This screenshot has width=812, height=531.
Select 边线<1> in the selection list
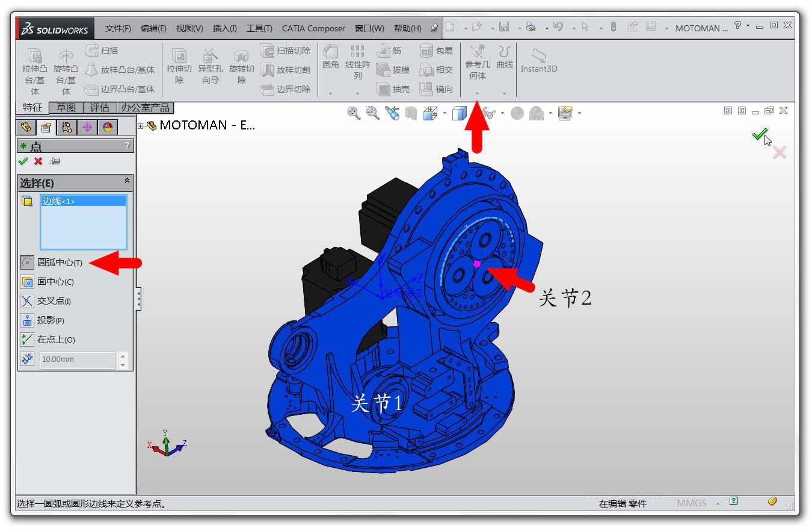pos(83,201)
